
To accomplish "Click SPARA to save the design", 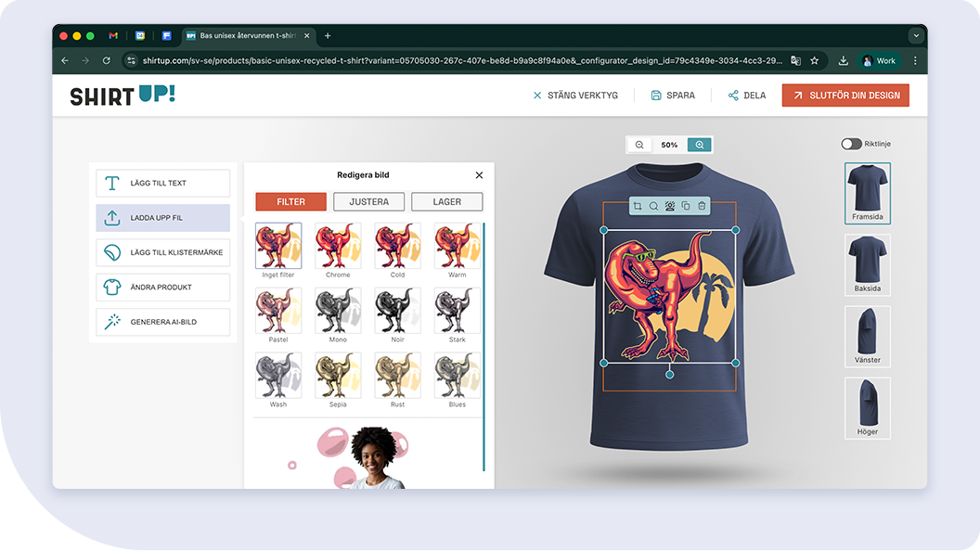I will (x=673, y=96).
